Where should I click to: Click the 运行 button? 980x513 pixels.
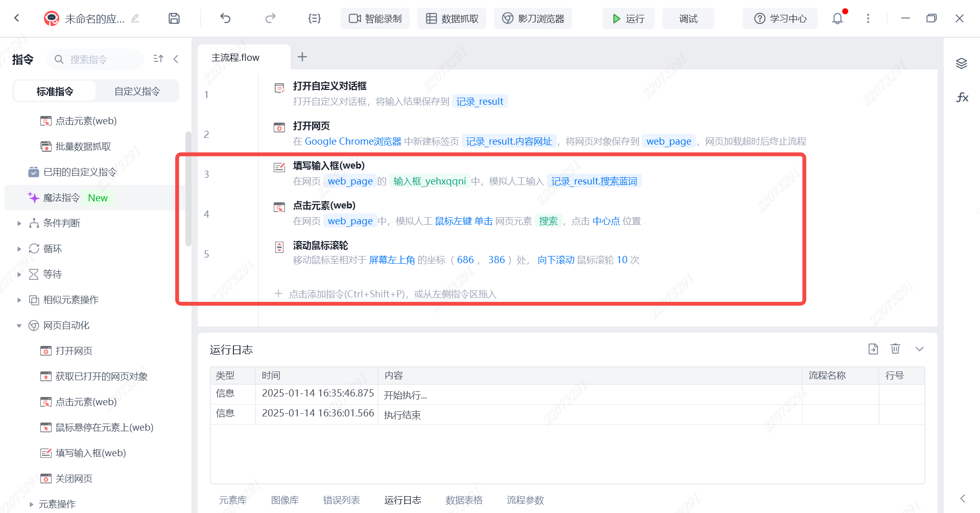click(x=628, y=18)
